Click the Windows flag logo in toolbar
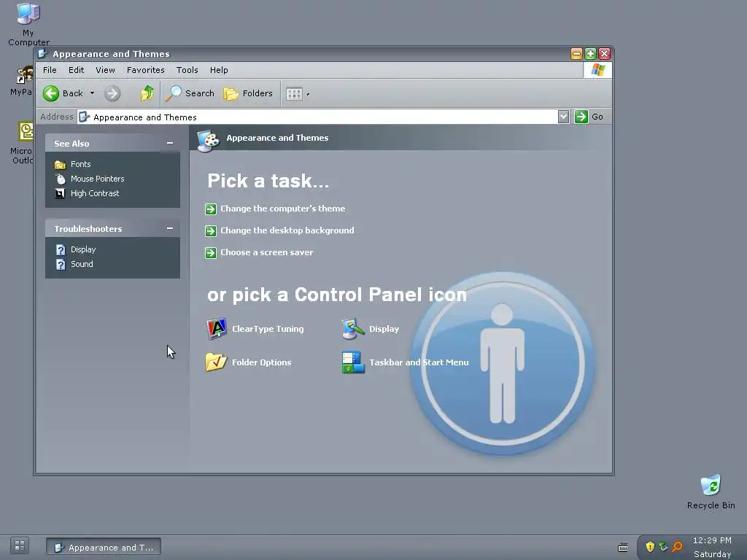The image size is (747, 560). 598,70
